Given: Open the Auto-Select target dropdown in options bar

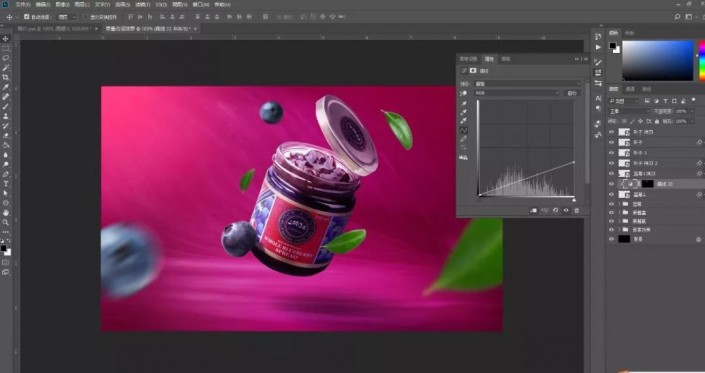Looking at the screenshot, I should tap(67, 17).
